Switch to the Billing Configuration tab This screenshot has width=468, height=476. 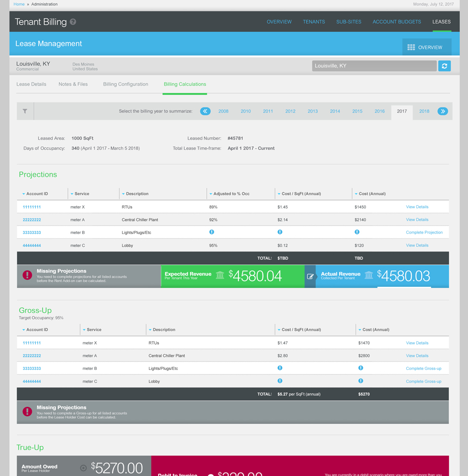[125, 84]
